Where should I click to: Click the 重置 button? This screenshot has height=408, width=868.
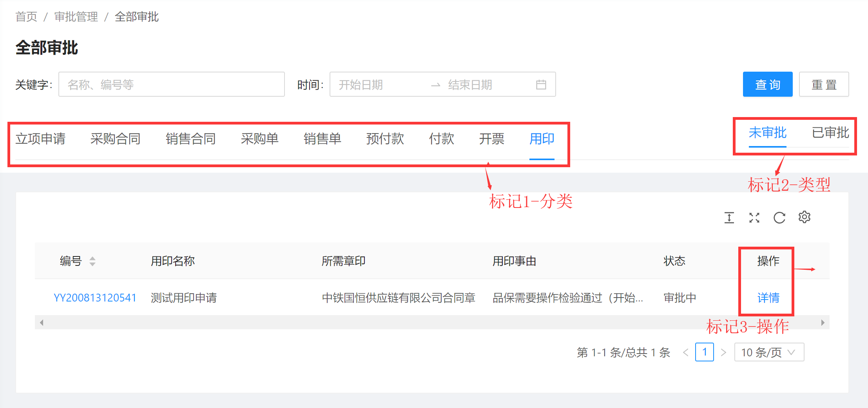click(824, 84)
